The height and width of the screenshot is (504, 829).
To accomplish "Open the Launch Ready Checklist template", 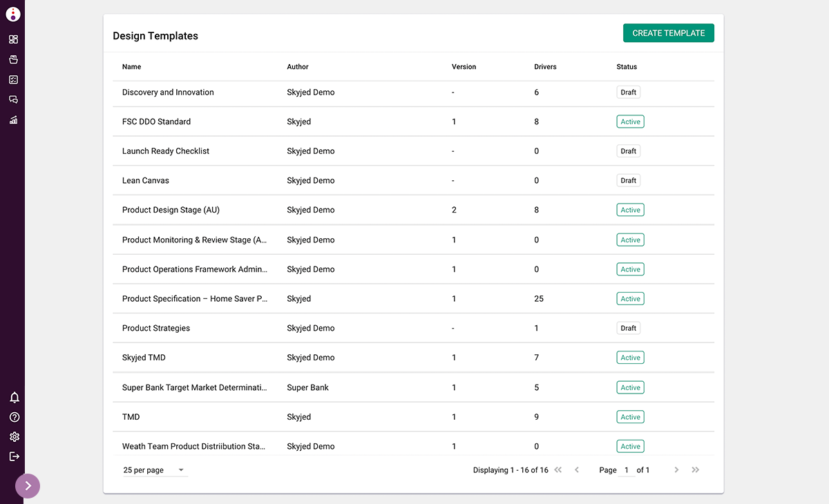I will (166, 151).
